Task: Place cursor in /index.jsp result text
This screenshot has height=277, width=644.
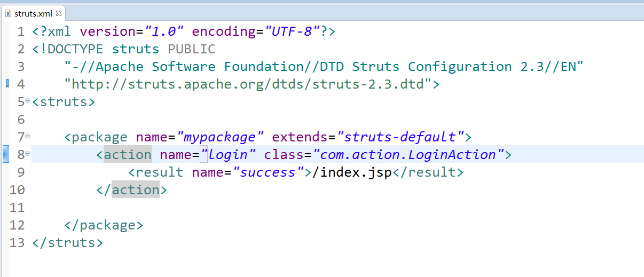Action: point(356,172)
